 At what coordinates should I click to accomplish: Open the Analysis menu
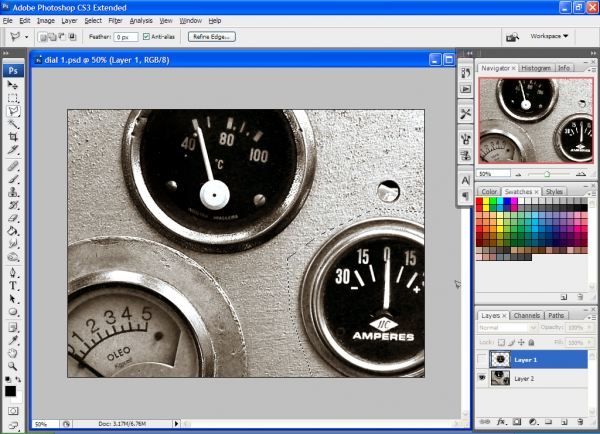(141, 21)
